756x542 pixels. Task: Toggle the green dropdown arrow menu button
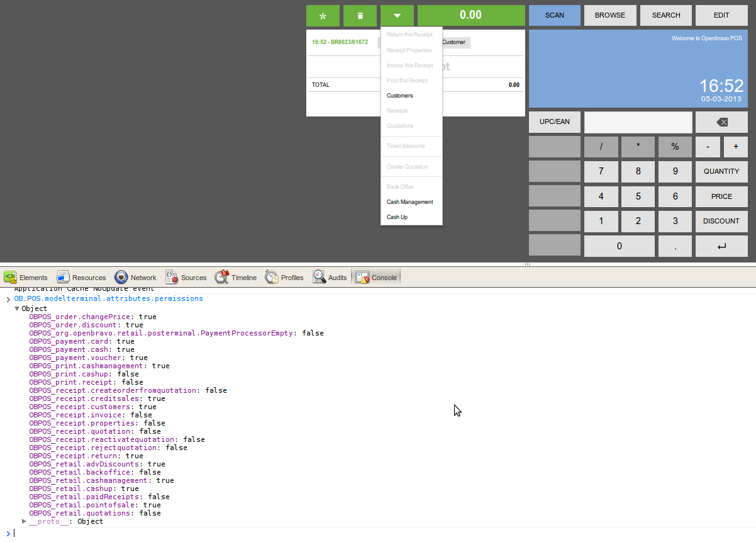(x=397, y=15)
